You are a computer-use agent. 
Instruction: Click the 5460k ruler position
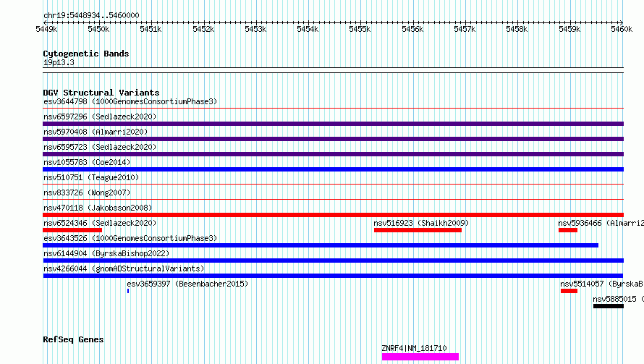tap(622, 29)
